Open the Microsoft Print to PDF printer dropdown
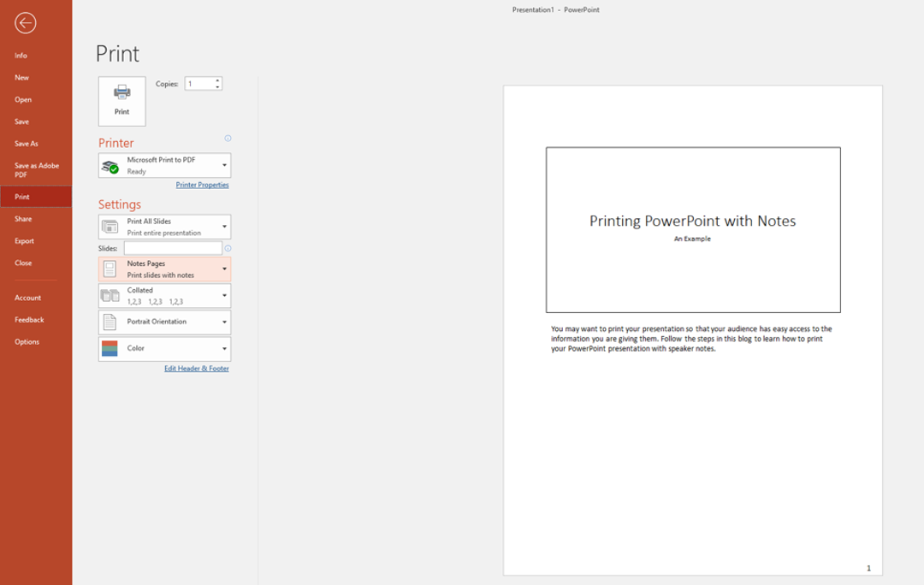 (x=224, y=165)
